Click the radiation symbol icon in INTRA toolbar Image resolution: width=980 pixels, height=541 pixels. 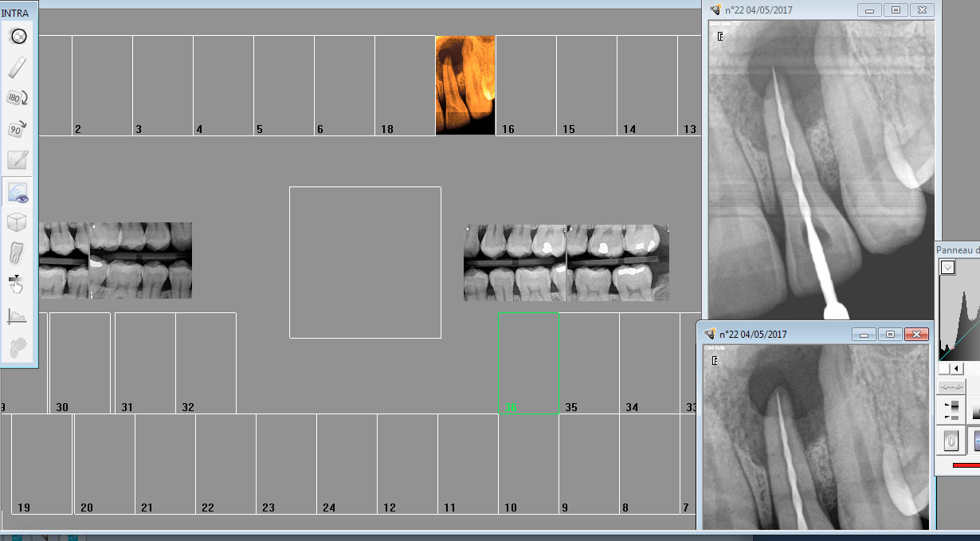[18, 36]
